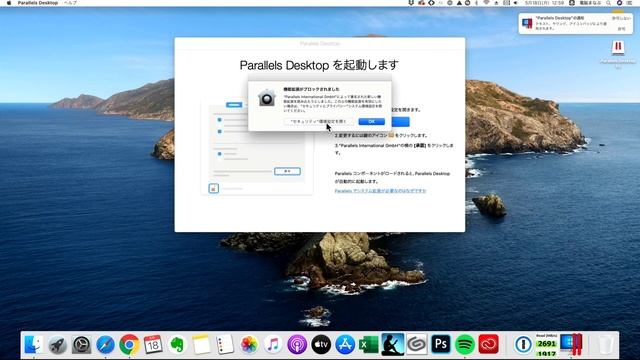
Task: Launch Google Chrome from the Dock
Action: coord(129,345)
